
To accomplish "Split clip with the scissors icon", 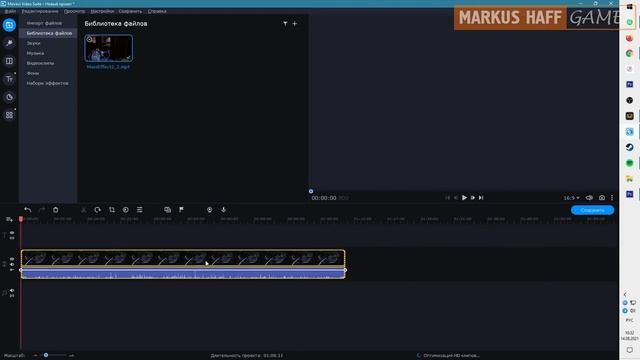I will click(x=84, y=210).
